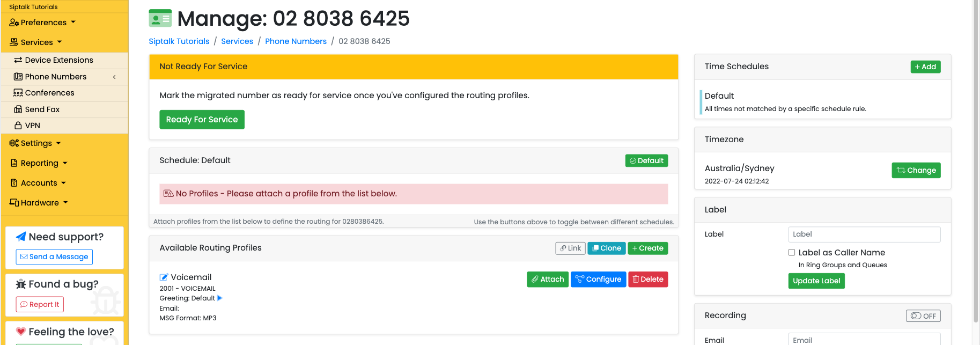980x345 pixels.
Task: Play the Default greeting audio
Action: pos(219,298)
